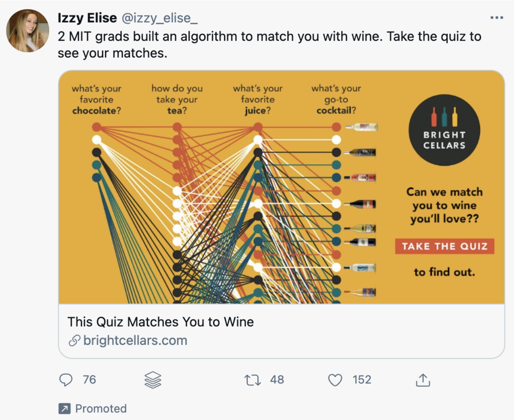Click the arrow icon next to Promoted

pyautogui.click(x=65, y=408)
